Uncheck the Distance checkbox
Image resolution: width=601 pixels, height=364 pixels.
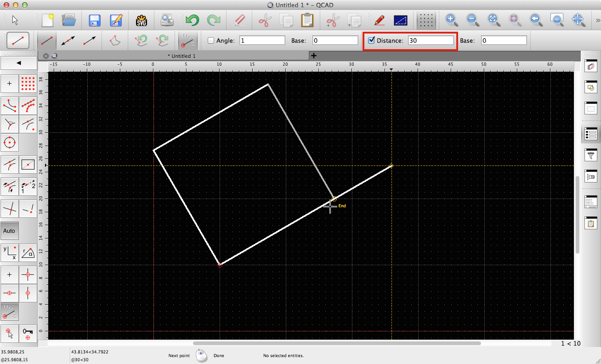click(371, 40)
